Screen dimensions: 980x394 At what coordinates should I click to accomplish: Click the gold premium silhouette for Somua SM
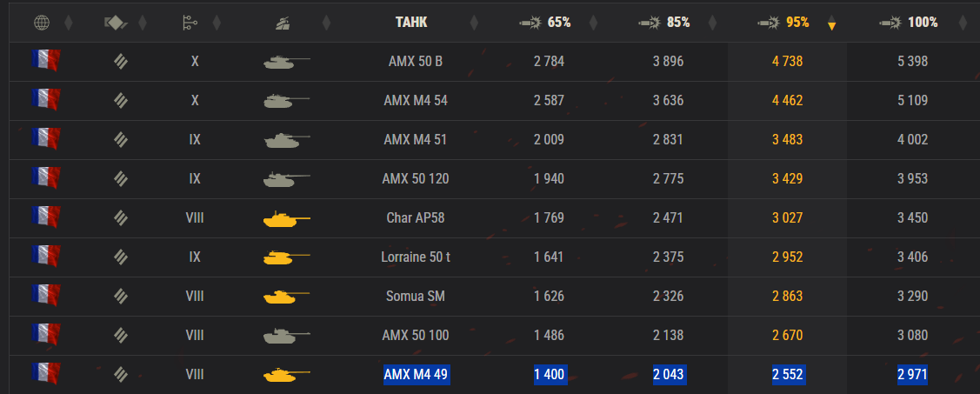click(x=287, y=297)
